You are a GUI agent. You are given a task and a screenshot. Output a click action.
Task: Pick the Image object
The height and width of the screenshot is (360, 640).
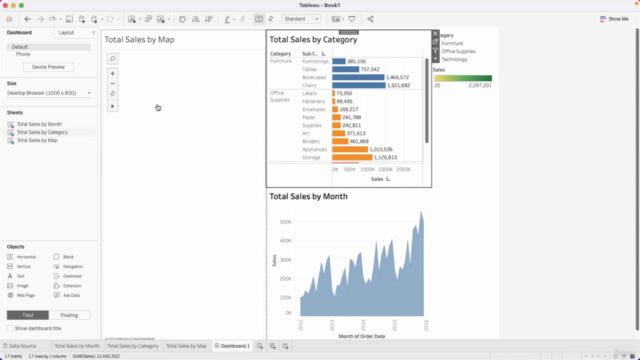18,286
